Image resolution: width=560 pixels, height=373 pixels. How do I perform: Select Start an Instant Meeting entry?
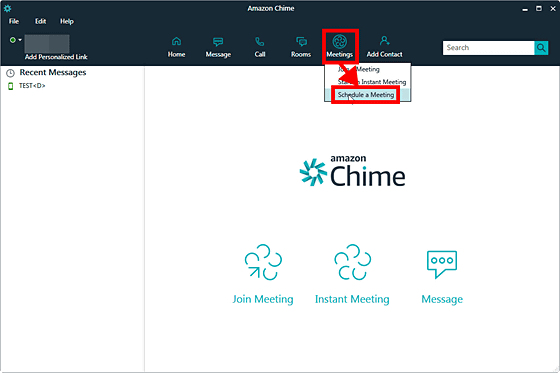(x=368, y=82)
